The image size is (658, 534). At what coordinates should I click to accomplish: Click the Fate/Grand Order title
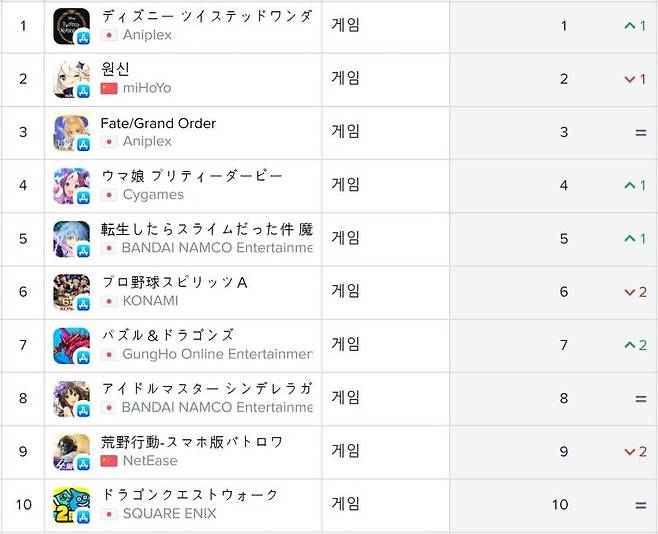pos(158,123)
